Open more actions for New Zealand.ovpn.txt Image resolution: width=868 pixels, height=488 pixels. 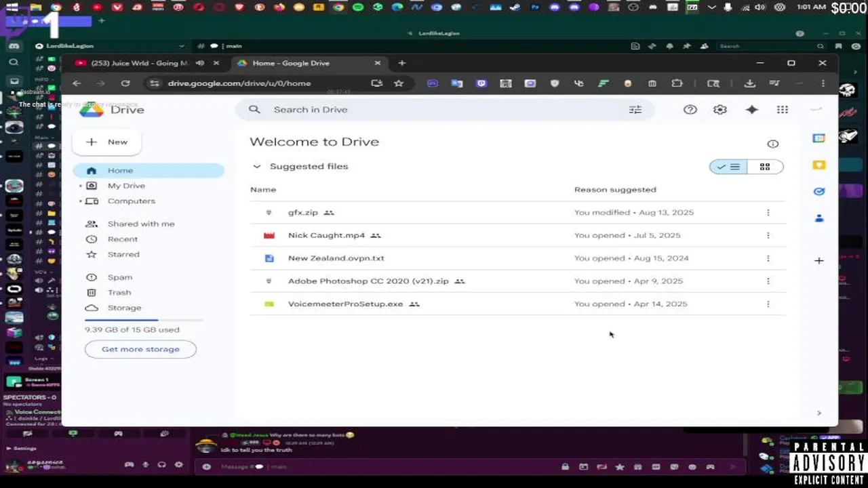point(768,258)
